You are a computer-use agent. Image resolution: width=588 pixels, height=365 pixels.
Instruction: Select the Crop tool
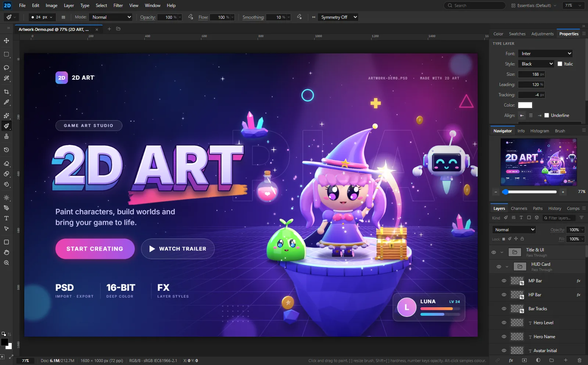tap(6, 92)
